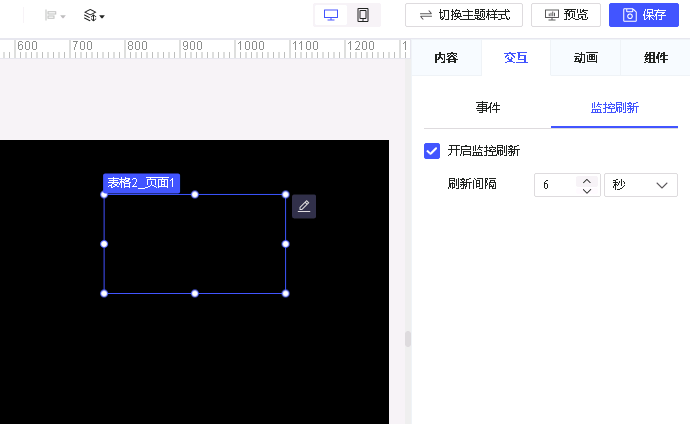Click the bottom-right corner handle of table
Viewport: 690px width, 424px height.
pos(286,293)
